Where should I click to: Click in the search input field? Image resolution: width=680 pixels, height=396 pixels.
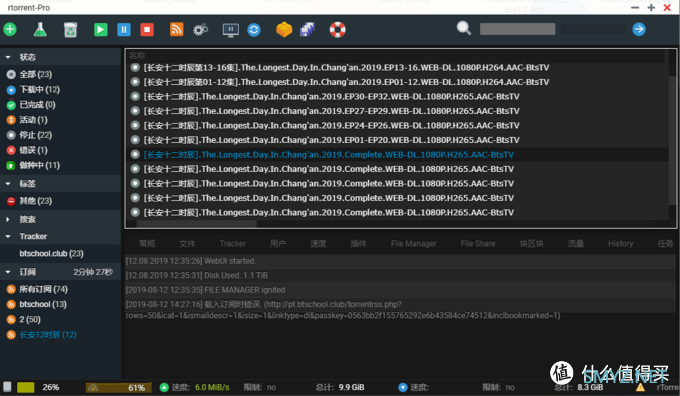(517, 29)
